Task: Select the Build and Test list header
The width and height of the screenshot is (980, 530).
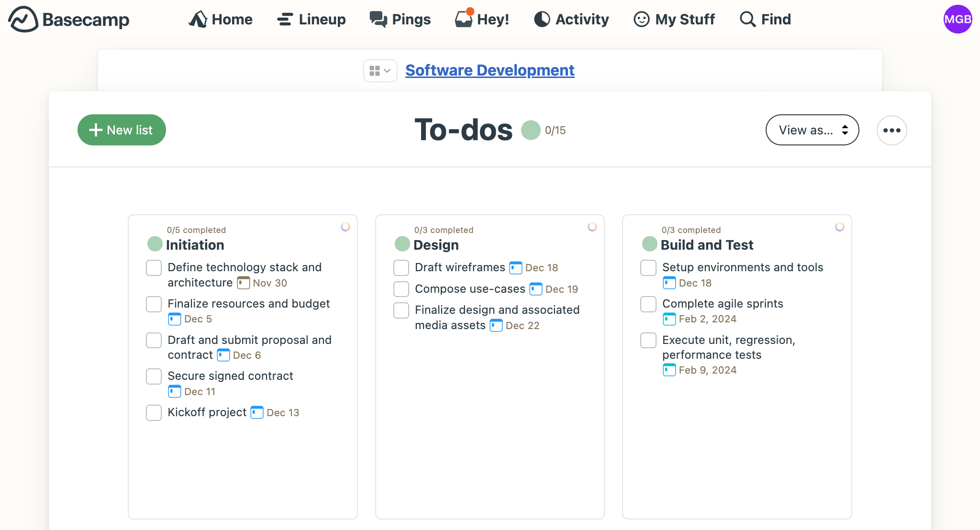Action: click(706, 245)
